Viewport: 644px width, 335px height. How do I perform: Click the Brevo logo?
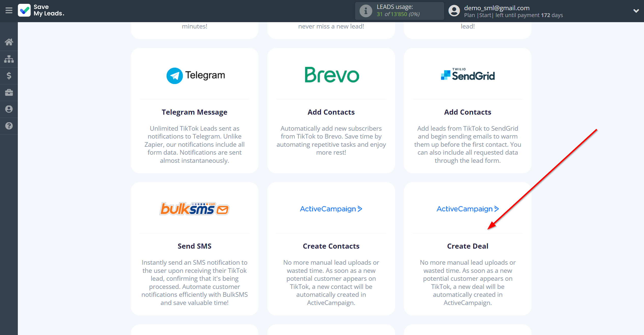(332, 75)
